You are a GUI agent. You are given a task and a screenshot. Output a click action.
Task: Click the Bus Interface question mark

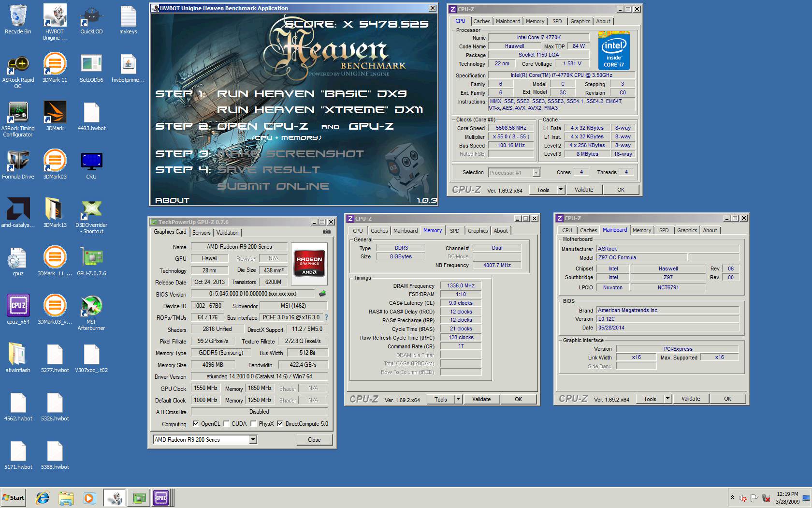pos(326,318)
